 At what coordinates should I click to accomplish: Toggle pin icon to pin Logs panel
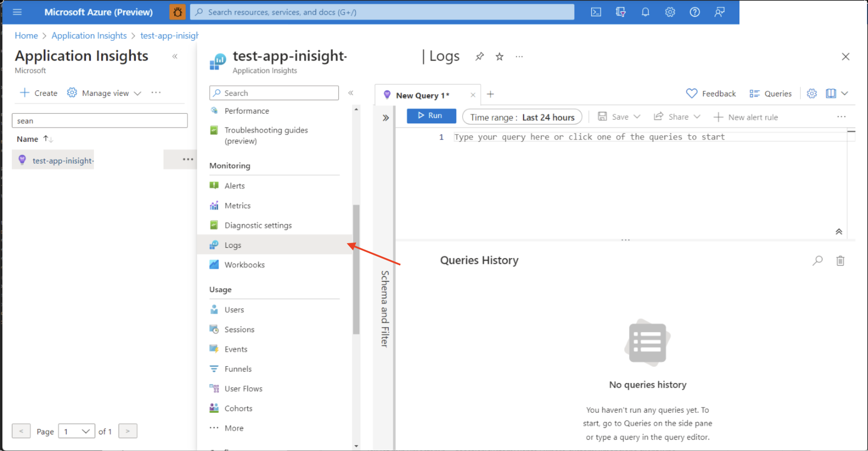tap(480, 56)
